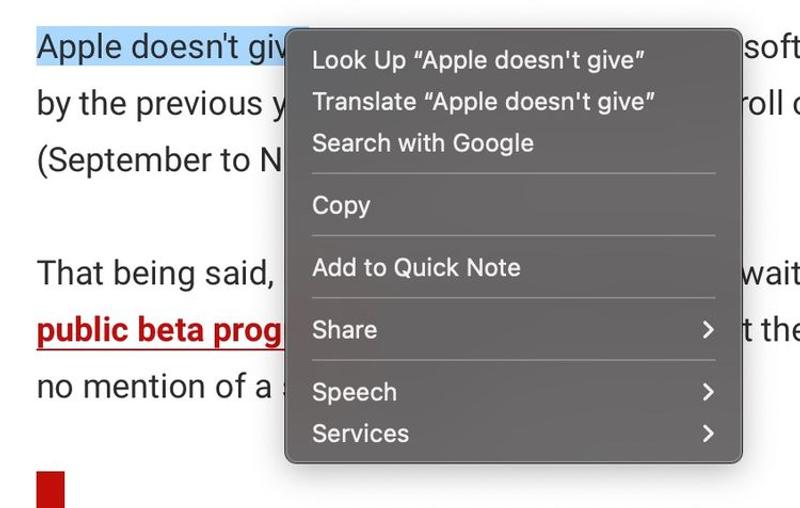
Task: Click the "no mention of a" text
Action: [153, 385]
